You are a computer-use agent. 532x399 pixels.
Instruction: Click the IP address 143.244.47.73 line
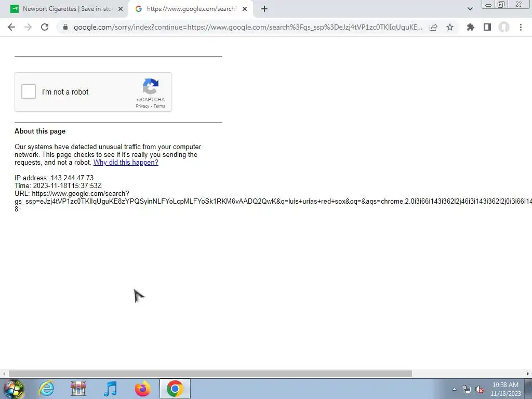[x=54, y=178]
